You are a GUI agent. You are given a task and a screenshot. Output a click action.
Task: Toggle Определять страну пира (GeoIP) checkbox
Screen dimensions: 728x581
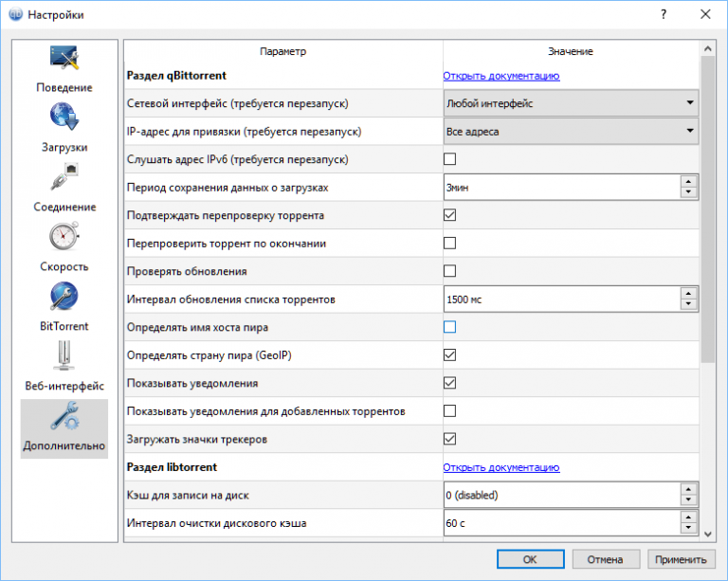click(450, 355)
